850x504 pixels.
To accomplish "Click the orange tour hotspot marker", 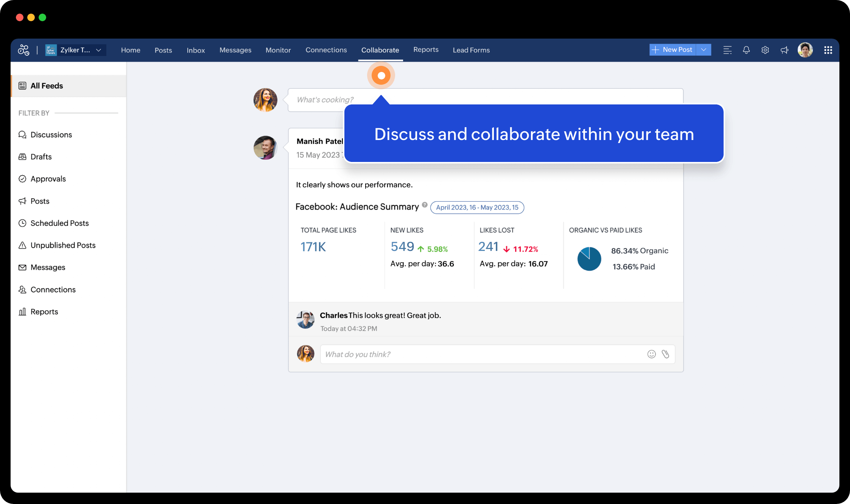I will [381, 76].
